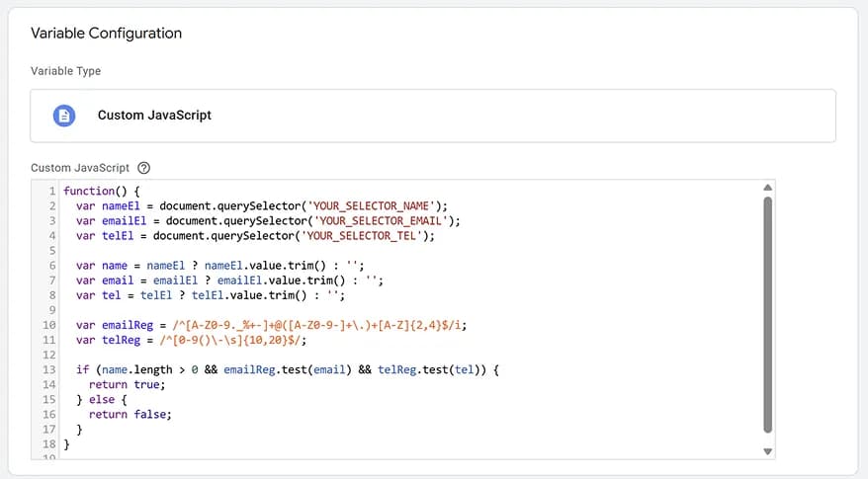Click the if statement with name.length check
868x479 pixels.
289,369
